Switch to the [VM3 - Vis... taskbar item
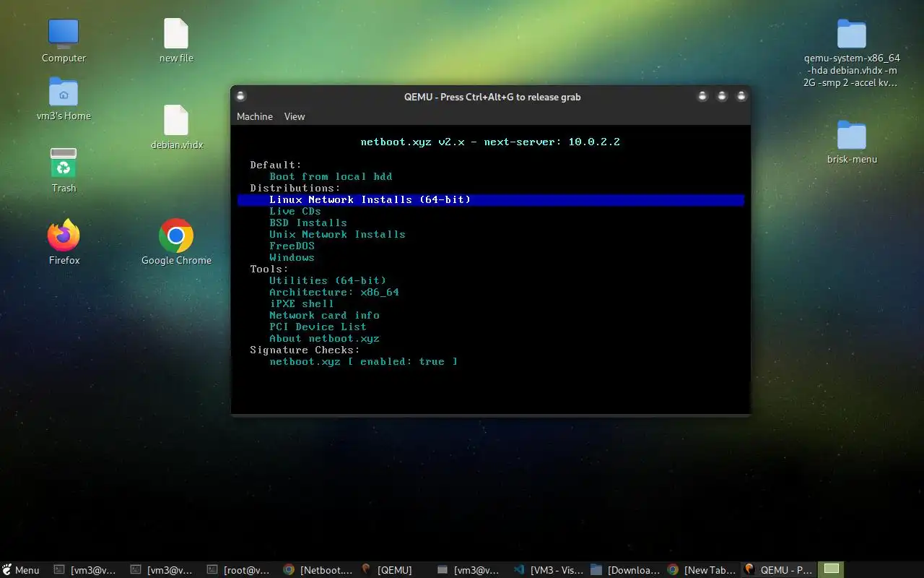 coord(548,570)
